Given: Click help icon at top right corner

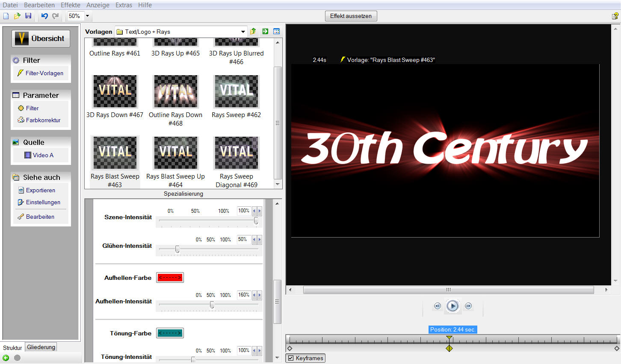Looking at the screenshot, I should point(615,16).
